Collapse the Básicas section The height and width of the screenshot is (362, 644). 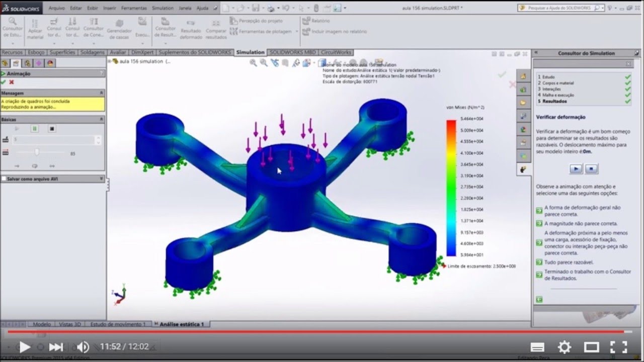[x=102, y=120]
